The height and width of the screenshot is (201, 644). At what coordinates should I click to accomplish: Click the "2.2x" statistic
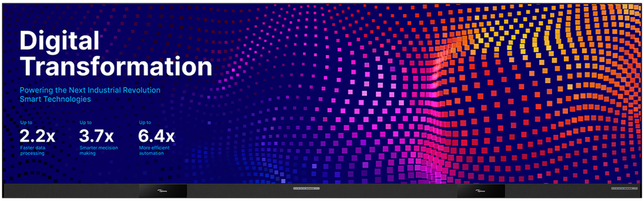pos(37,135)
